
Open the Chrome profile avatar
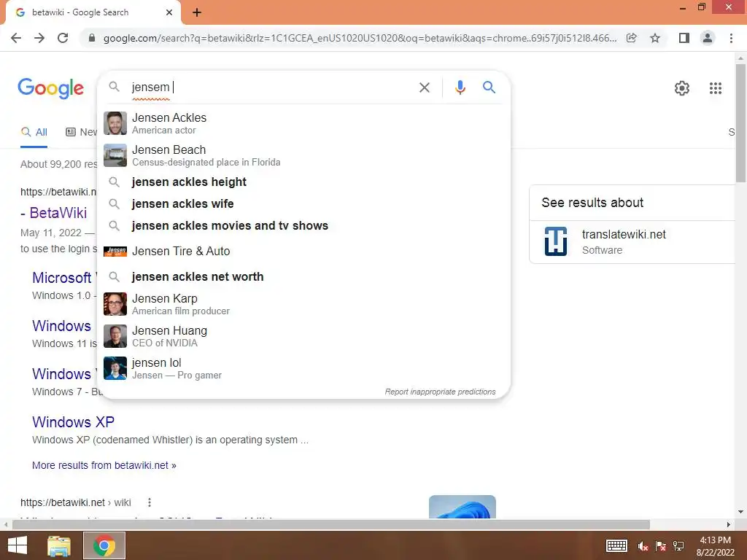(x=708, y=38)
